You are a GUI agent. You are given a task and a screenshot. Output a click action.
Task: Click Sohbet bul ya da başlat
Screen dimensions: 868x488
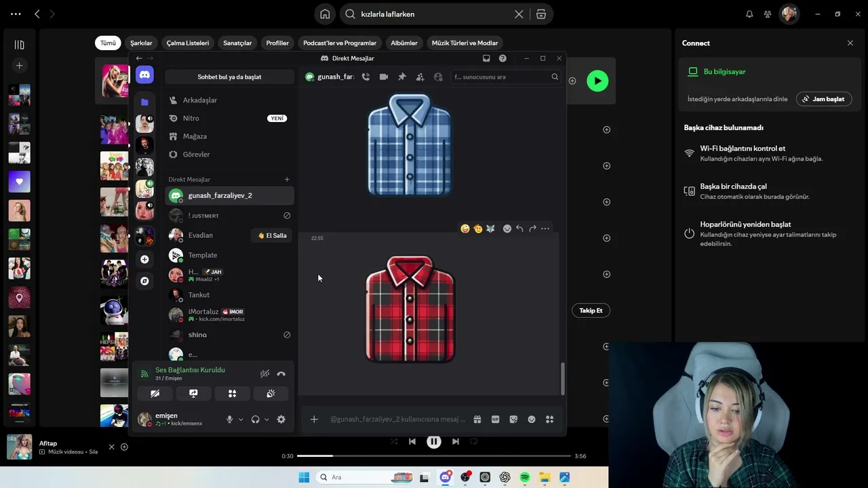tap(229, 77)
